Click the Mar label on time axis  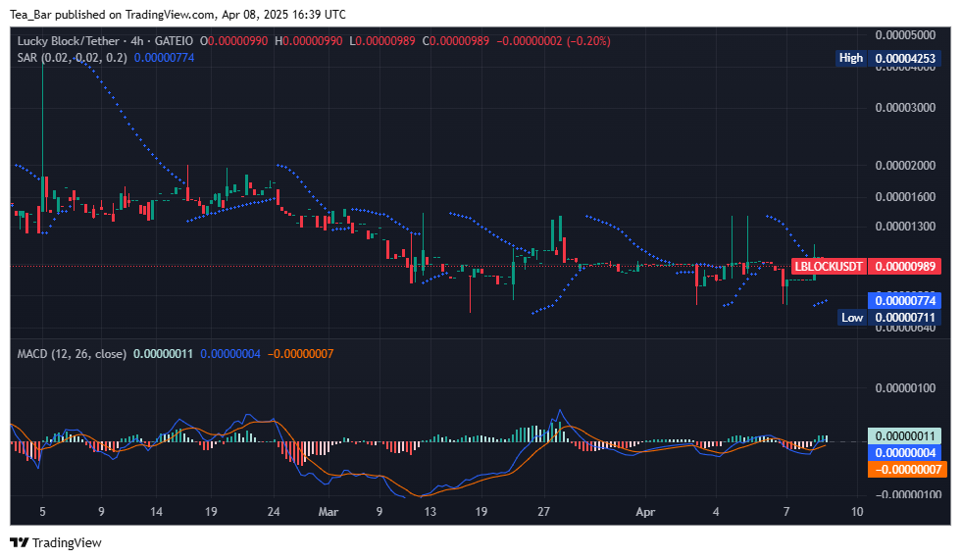pos(329,512)
